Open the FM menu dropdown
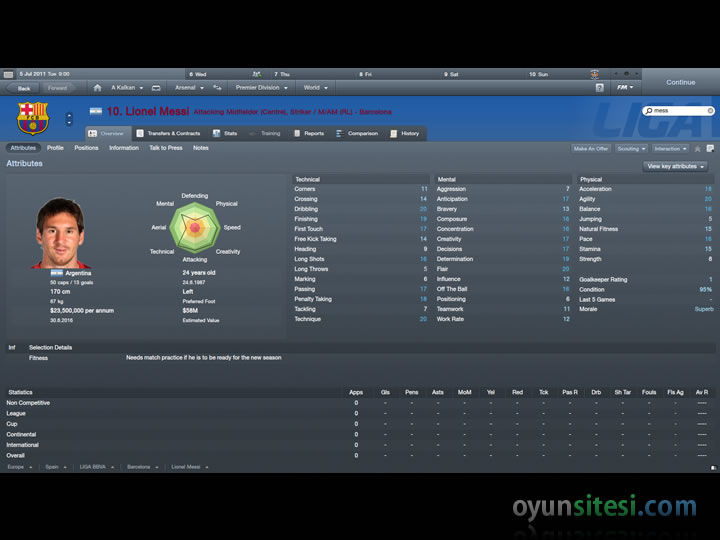This screenshot has height=540, width=720. (625, 87)
